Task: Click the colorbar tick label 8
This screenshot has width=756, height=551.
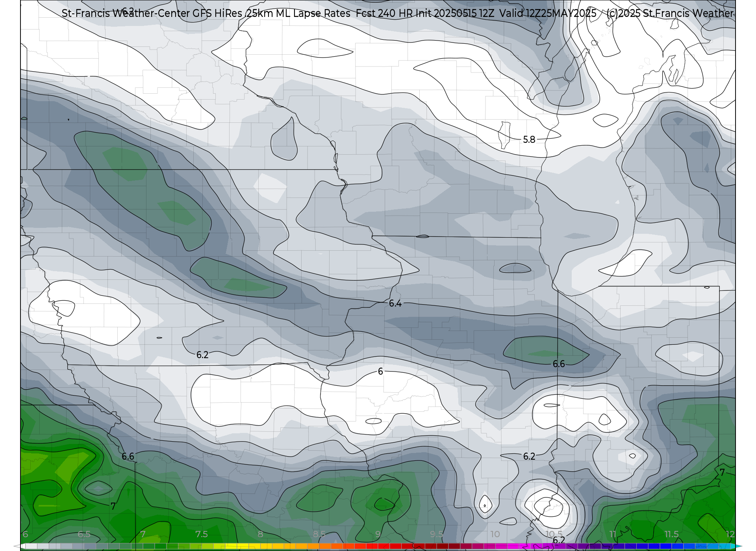Action: click(260, 534)
